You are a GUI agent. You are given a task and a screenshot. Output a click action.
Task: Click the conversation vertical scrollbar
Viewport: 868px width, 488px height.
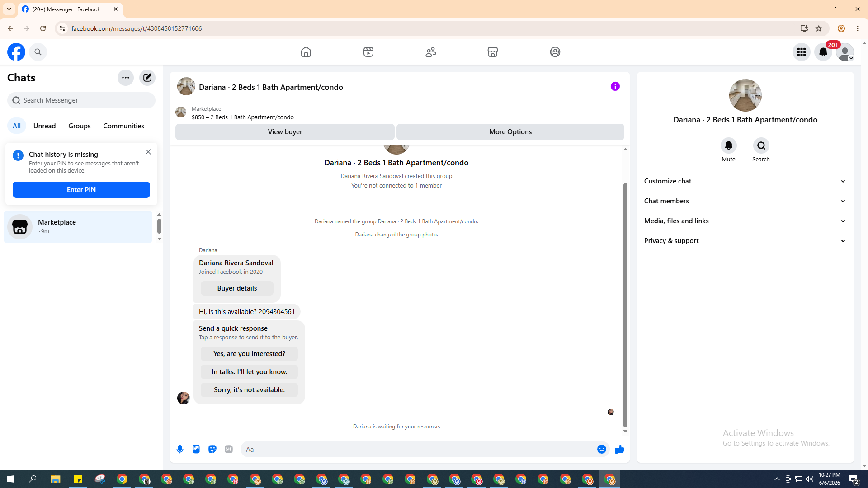[x=625, y=305]
